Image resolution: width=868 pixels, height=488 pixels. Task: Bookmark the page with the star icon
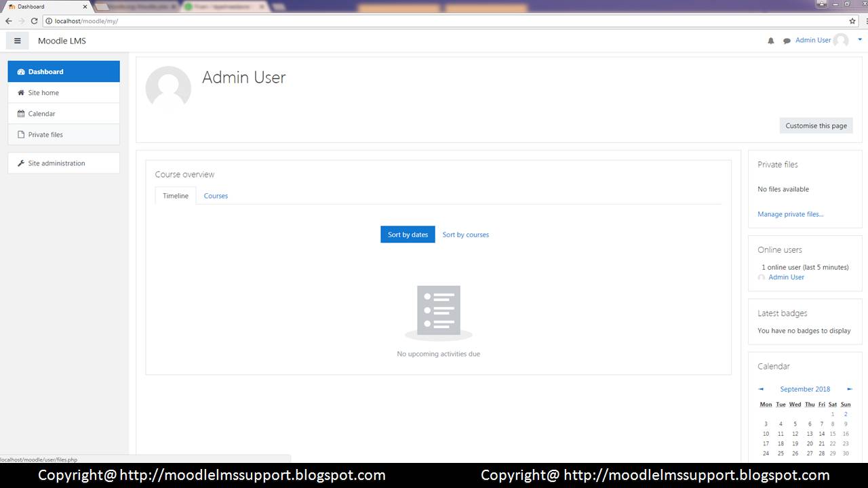pyautogui.click(x=852, y=20)
